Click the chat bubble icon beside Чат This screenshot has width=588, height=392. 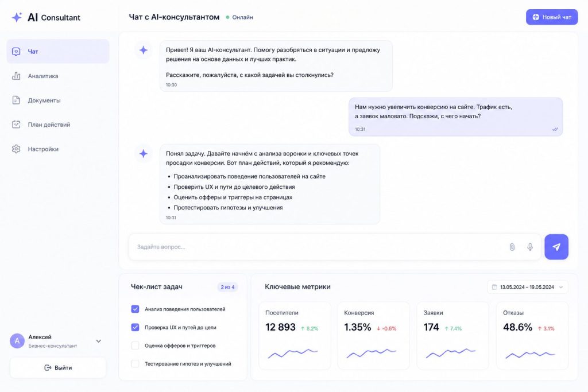[16, 51]
